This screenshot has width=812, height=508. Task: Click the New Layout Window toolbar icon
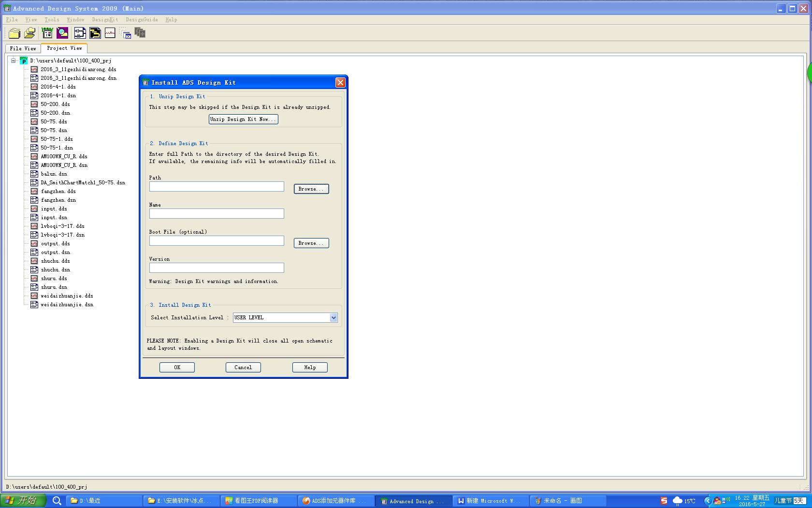(95, 33)
